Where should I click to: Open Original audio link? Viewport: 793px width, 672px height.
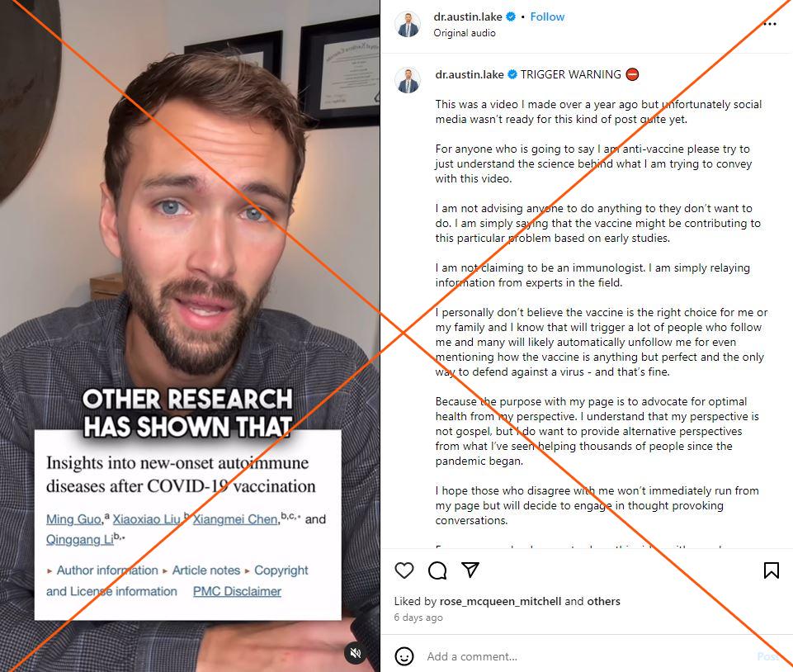pos(465,33)
